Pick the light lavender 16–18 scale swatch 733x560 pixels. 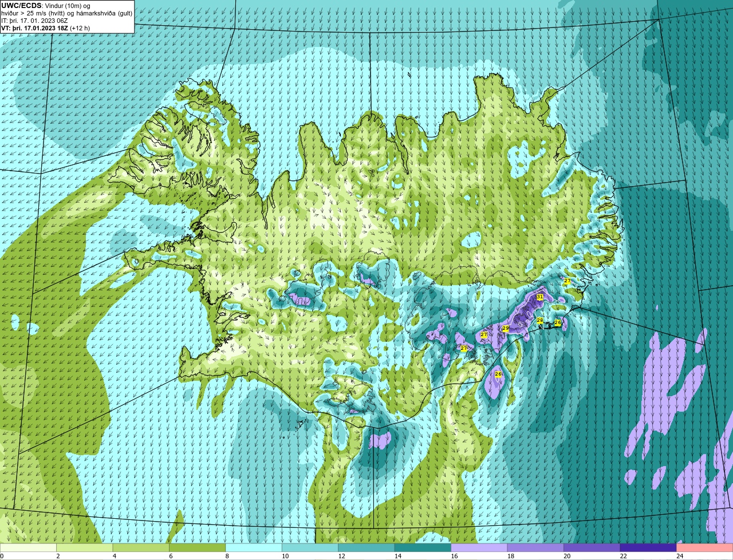[479, 548]
